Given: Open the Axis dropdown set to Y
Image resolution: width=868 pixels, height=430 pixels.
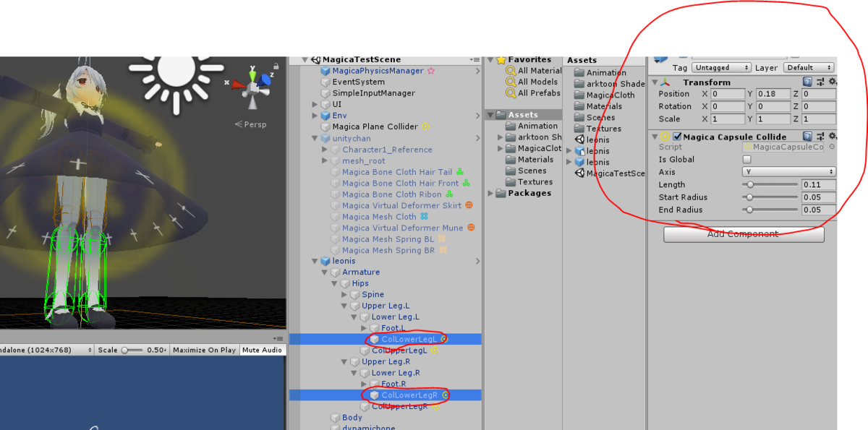Looking at the screenshot, I should click(x=789, y=172).
